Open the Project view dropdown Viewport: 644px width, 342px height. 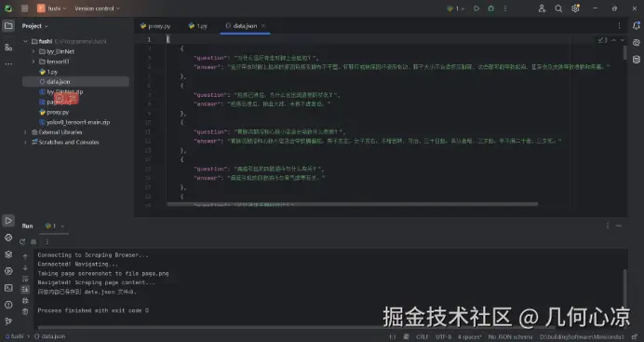pyautogui.click(x=35, y=26)
